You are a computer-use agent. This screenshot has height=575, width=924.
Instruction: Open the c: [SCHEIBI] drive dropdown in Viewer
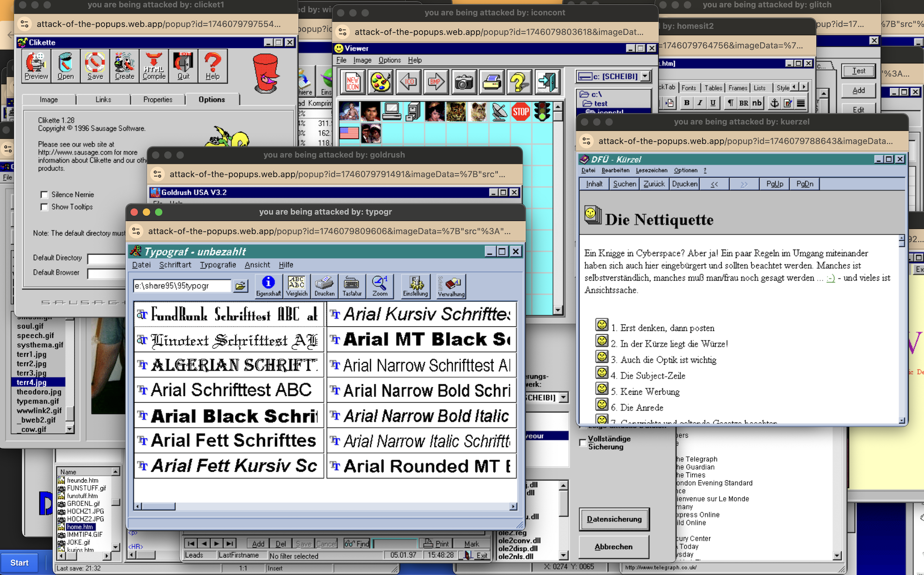646,76
